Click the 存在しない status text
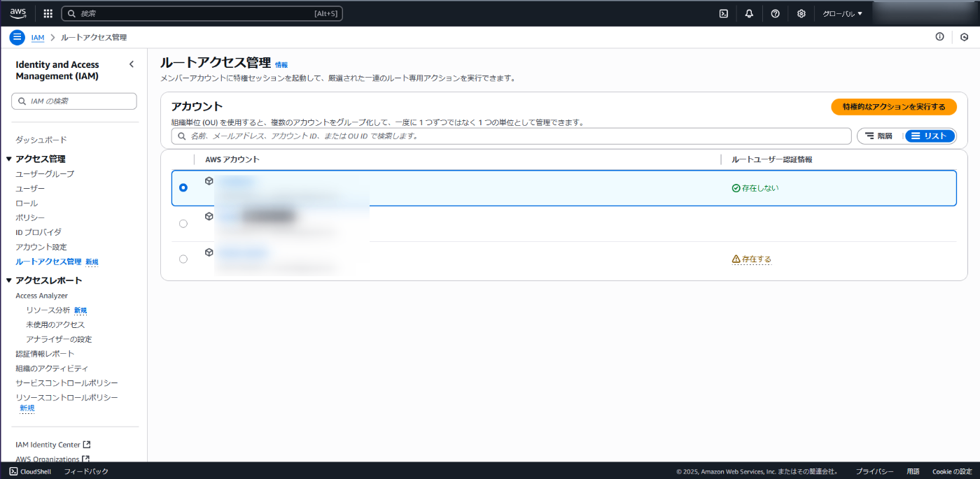980x479 pixels. pos(760,188)
